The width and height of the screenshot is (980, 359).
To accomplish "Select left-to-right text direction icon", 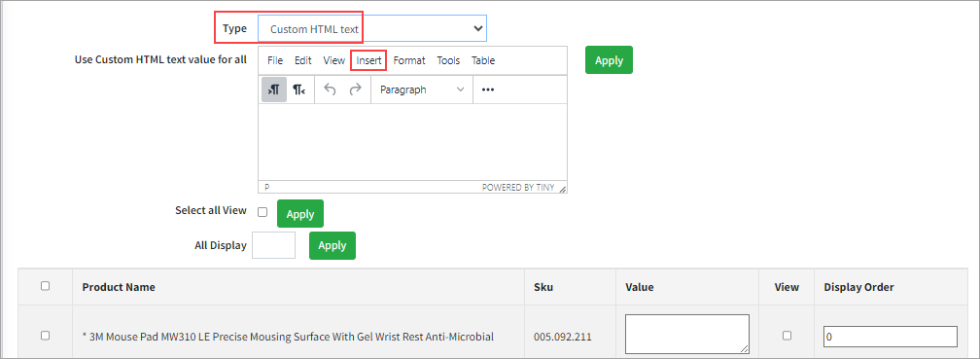I will (274, 90).
